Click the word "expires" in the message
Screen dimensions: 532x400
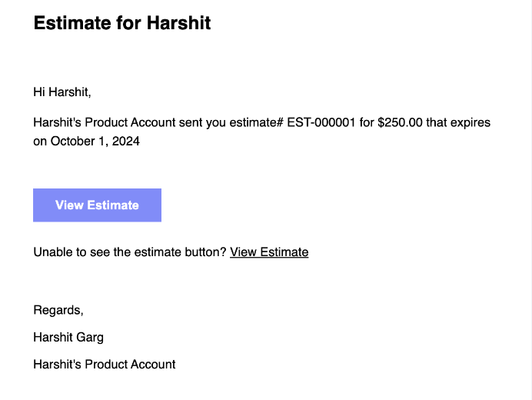click(470, 123)
